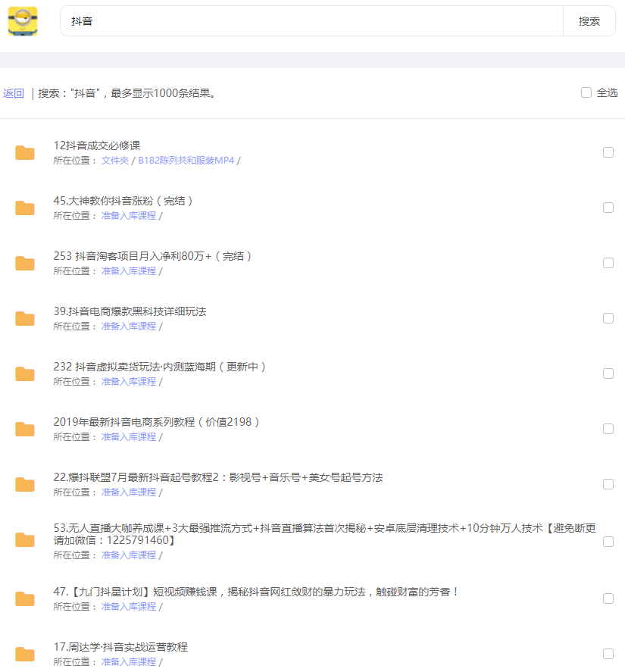625x672 pixels.
Task: Open the folder icon for 12抖音成交必修课
Action: (x=24, y=152)
